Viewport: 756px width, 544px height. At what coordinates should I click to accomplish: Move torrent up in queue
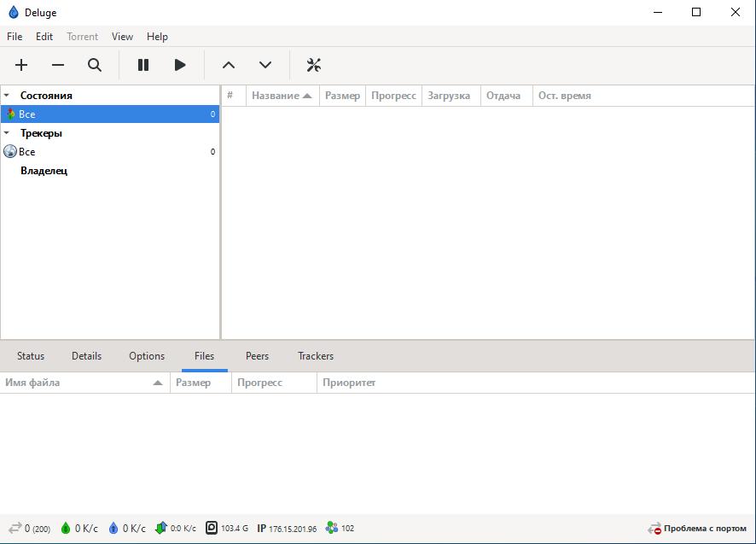click(228, 65)
